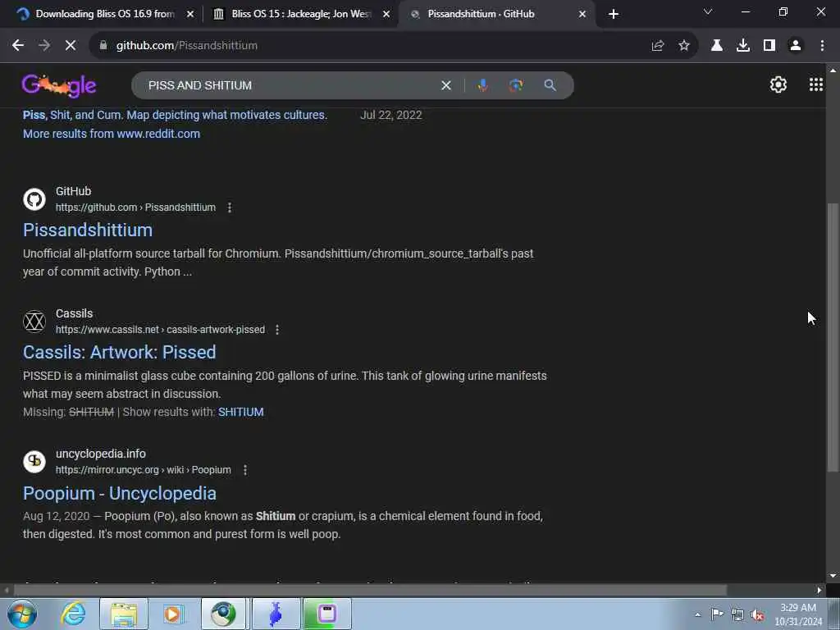
Task: Click the network tray icon
Action: [737, 614]
